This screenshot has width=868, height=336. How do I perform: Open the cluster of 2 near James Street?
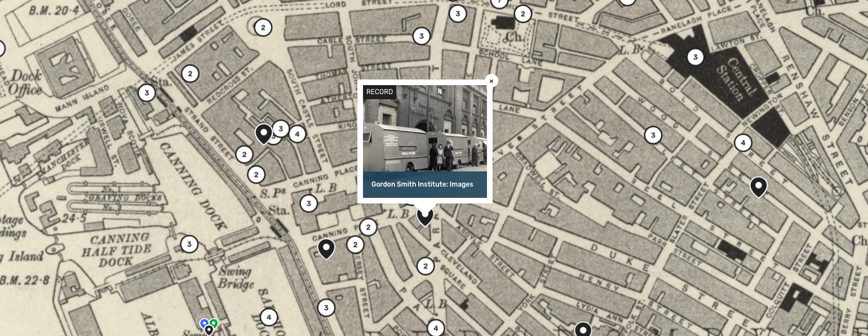(191, 73)
